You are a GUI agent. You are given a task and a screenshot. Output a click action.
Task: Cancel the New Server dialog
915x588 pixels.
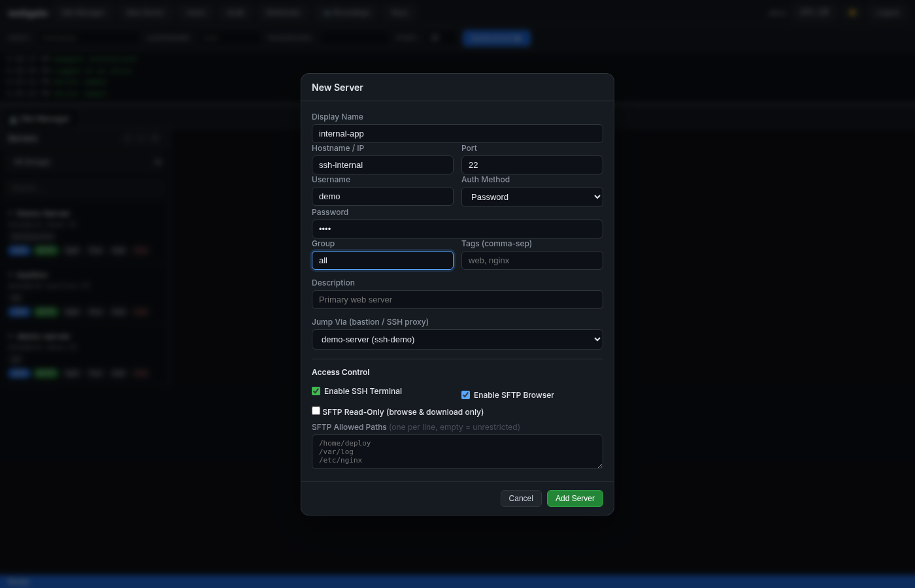coord(521,498)
